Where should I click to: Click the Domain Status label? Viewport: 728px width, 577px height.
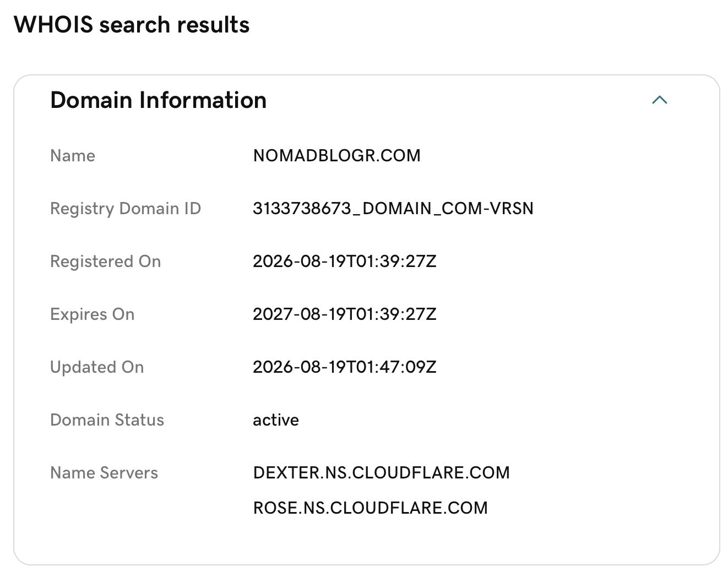pos(107,420)
